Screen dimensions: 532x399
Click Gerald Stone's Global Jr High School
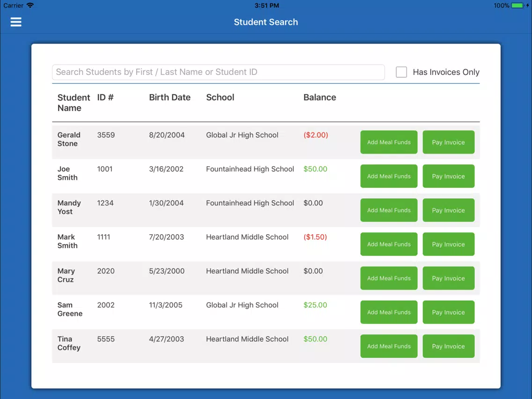242,135
